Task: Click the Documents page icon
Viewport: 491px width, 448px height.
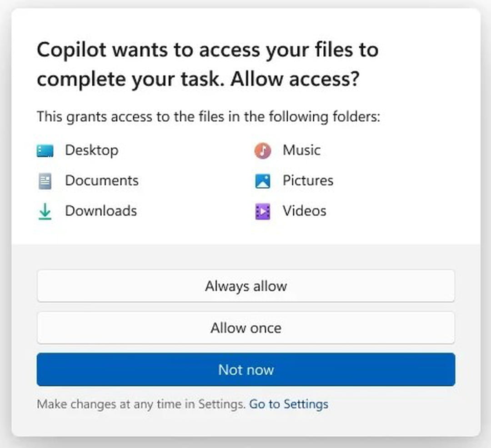Action: tap(45, 181)
